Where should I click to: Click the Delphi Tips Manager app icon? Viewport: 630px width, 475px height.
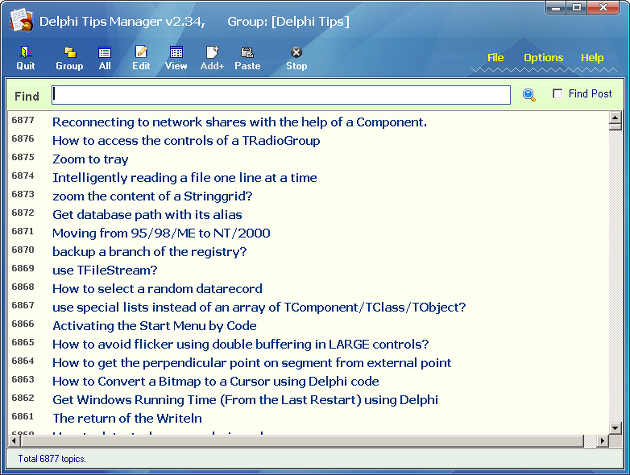pyautogui.click(x=21, y=20)
